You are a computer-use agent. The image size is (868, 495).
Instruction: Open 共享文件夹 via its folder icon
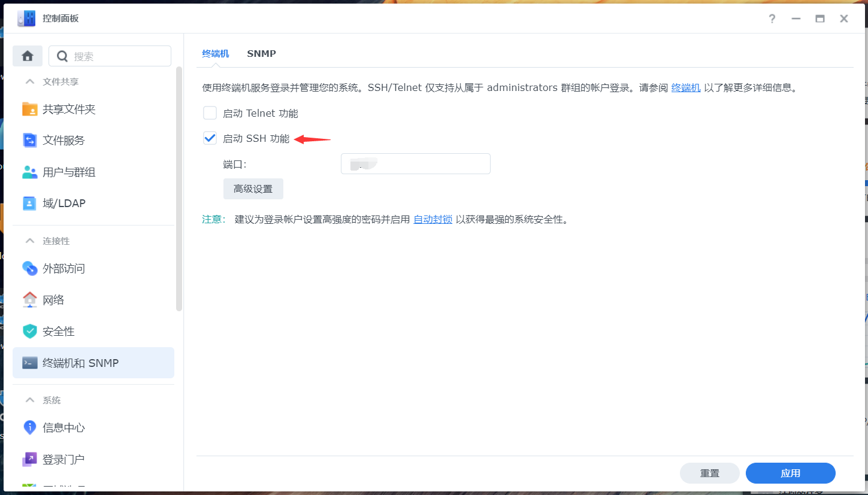click(x=29, y=109)
